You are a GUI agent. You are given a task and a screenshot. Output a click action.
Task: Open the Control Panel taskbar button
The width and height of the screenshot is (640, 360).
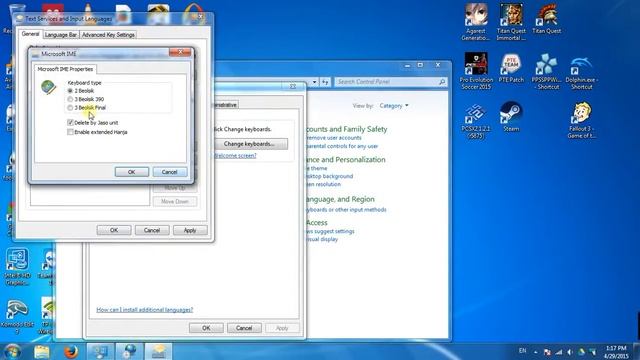[x=100, y=352]
